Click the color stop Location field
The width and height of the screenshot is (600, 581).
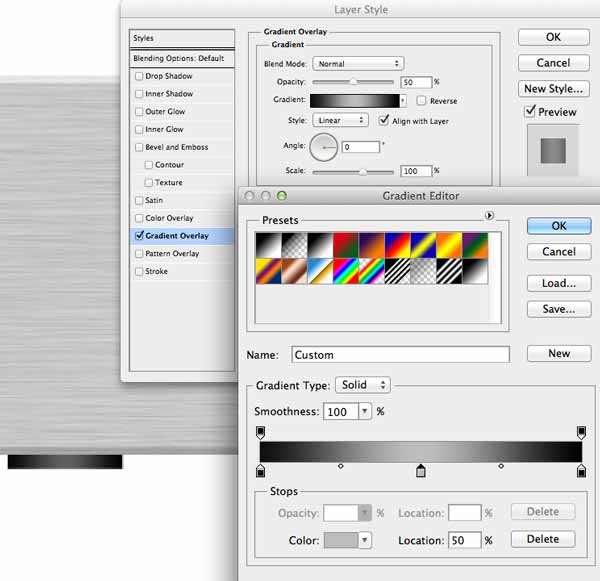tap(465, 540)
